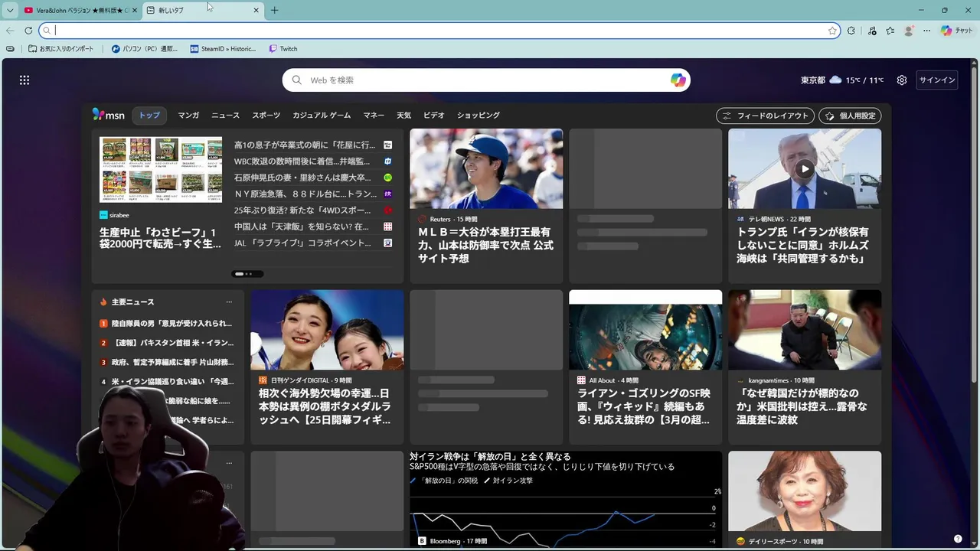Screen dimensions: 980x551
Task: Open トランプ氏「イランが核保有しないことに同意」 headline
Action: pos(803,246)
